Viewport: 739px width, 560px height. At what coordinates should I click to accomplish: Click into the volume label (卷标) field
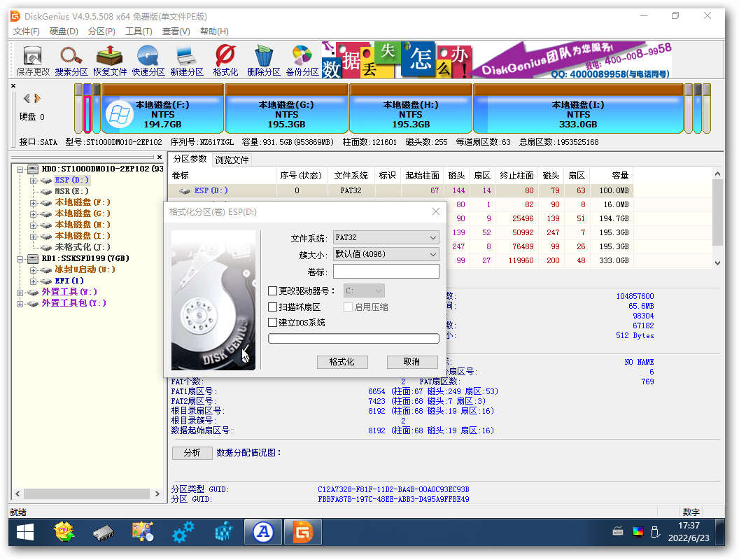pos(386,272)
